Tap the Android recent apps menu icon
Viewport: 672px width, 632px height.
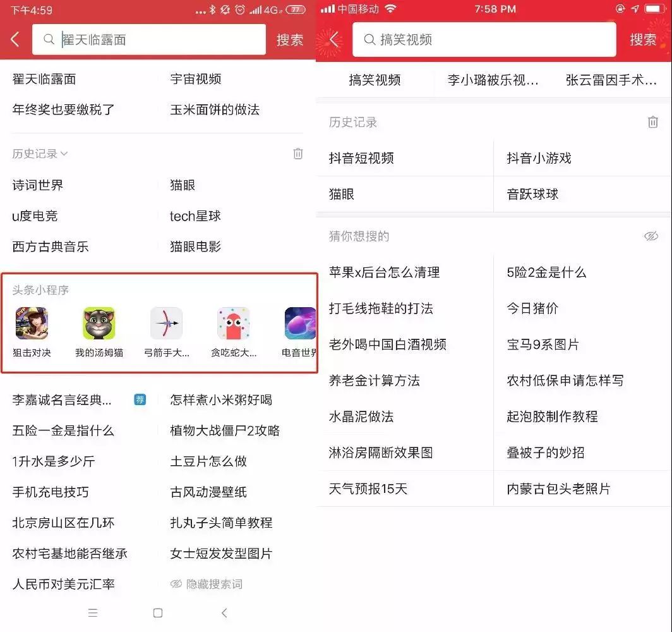click(x=93, y=612)
